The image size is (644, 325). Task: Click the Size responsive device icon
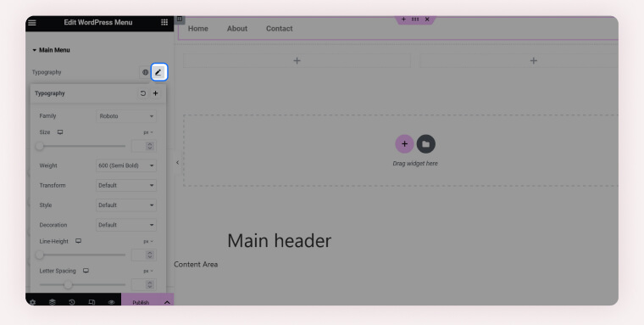pos(60,132)
